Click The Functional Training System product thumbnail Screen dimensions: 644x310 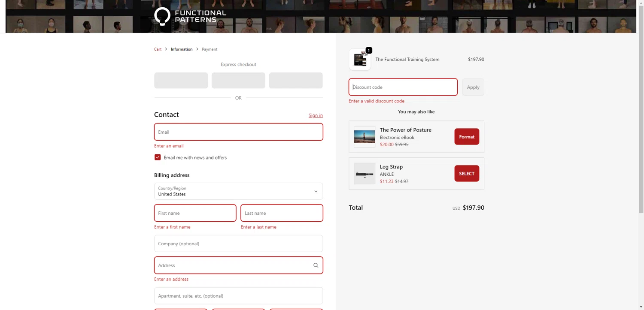click(x=360, y=60)
